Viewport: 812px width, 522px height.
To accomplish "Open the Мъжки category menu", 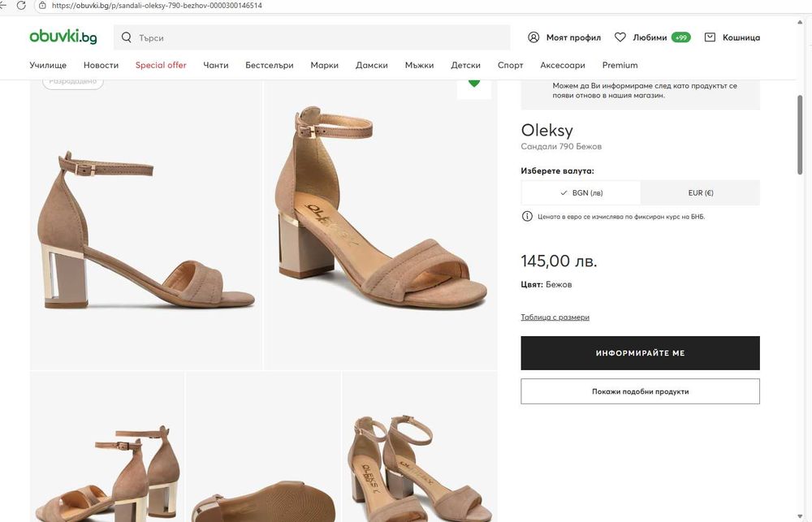I will coord(419,65).
